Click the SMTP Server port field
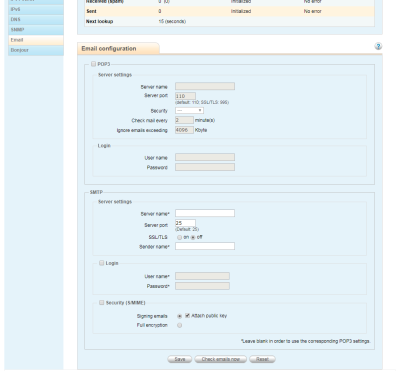The image size is (400, 371). (185, 223)
